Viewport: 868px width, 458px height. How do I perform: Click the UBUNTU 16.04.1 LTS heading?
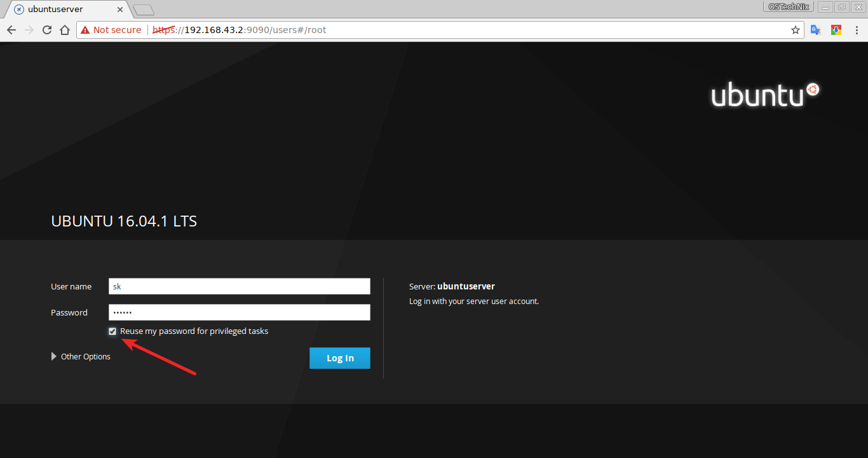124,221
